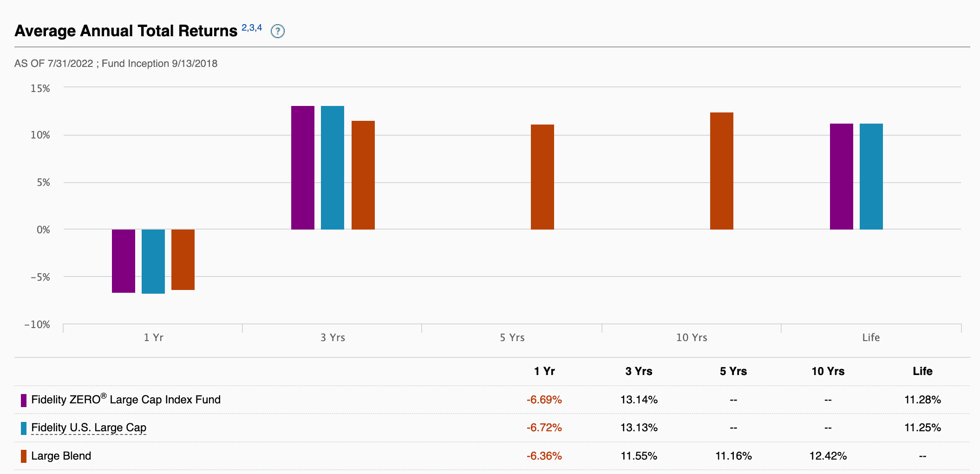Click the 10 Yrs table column header
Viewport: 980px width, 474px height.
click(x=828, y=371)
